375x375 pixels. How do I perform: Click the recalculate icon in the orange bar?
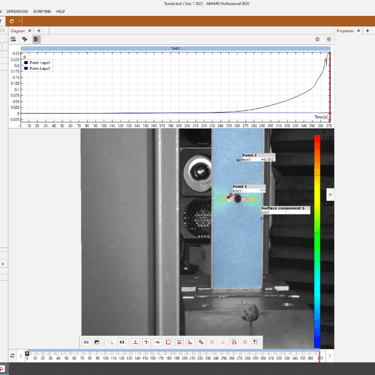[12, 21]
